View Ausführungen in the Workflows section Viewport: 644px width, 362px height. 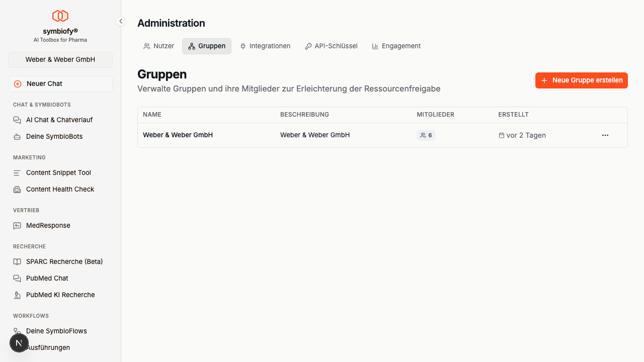[48, 347]
